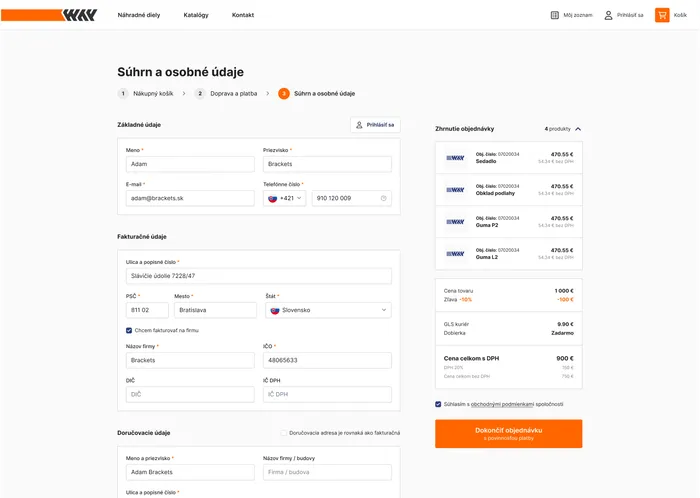Click step 2 circle Doprava a platba
This screenshot has width=700, height=498.
click(200, 93)
